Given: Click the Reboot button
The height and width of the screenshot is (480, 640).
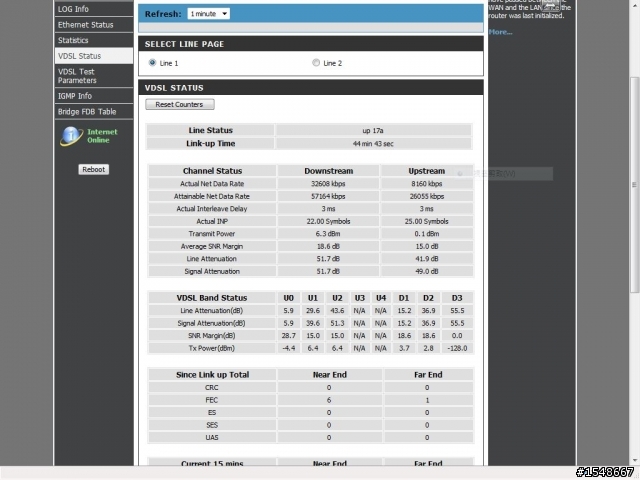Looking at the screenshot, I should (x=93, y=169).
